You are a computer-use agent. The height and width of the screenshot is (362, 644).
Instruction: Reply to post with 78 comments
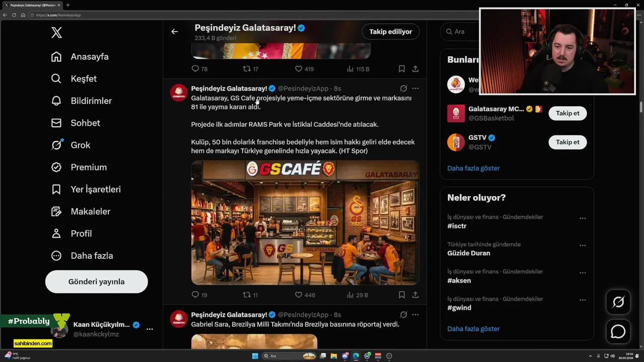(199, 69)
